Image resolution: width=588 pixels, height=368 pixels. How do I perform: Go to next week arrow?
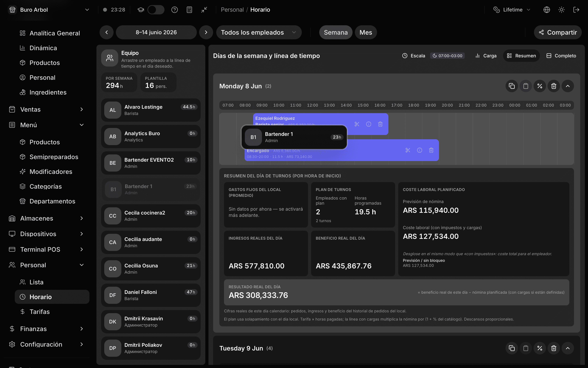click(206, 32)
